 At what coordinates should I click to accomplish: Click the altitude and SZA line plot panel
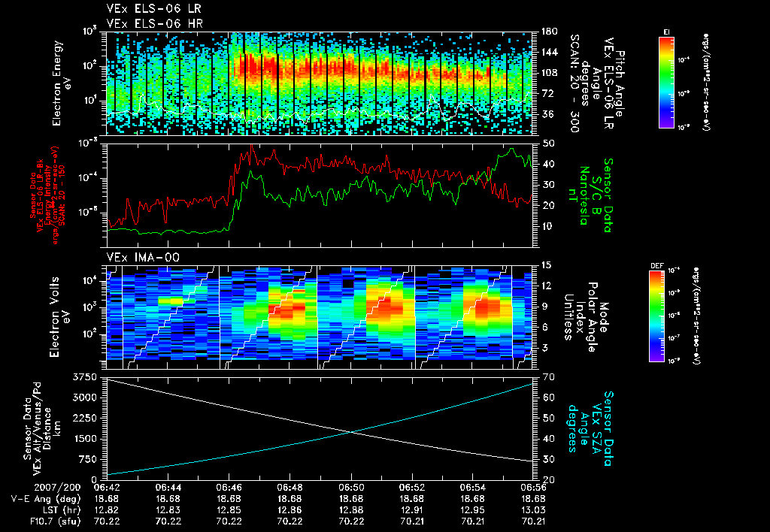(x=320, y=428)
